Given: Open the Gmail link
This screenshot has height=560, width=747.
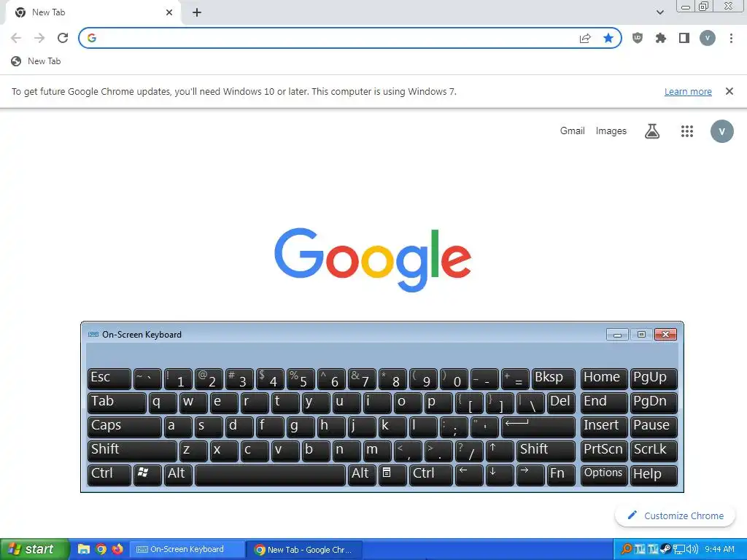Looking at the screenshot, I should pyautogui.click(x=572, y=131).
